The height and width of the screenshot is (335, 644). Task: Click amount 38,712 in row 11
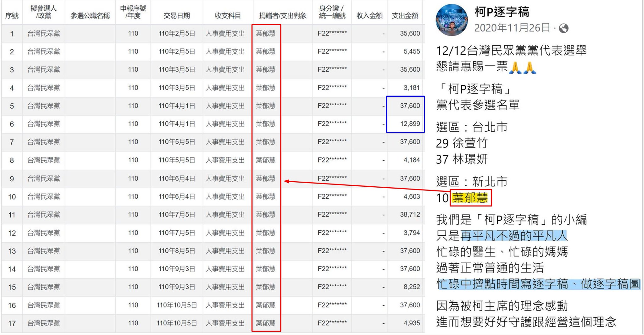pyautogui.click(x=410, y=214)
